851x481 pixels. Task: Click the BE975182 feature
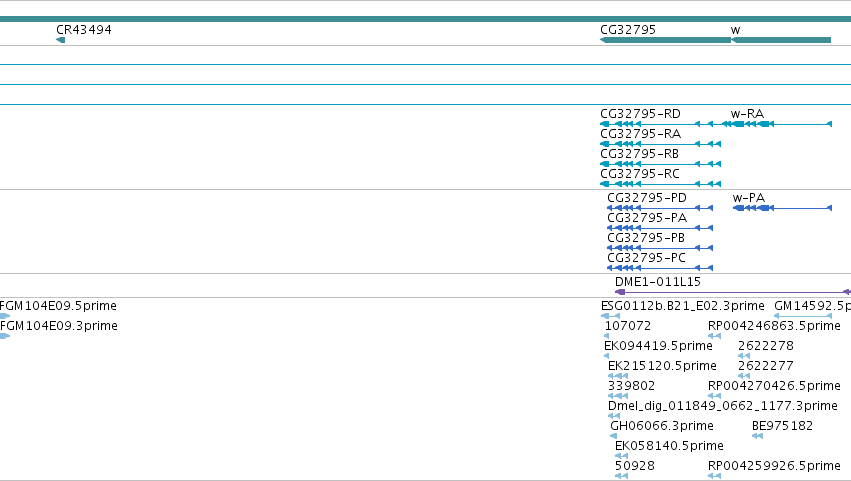coord(758,436)
